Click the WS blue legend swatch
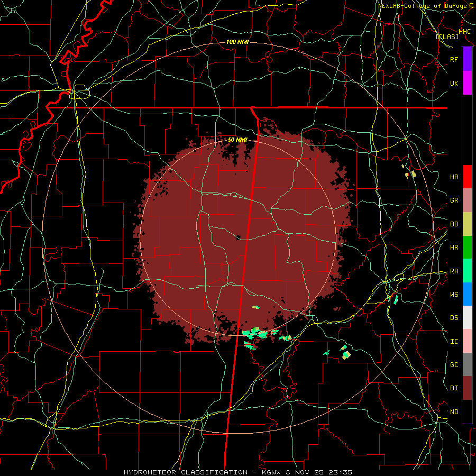 click(x=467, y=294)
